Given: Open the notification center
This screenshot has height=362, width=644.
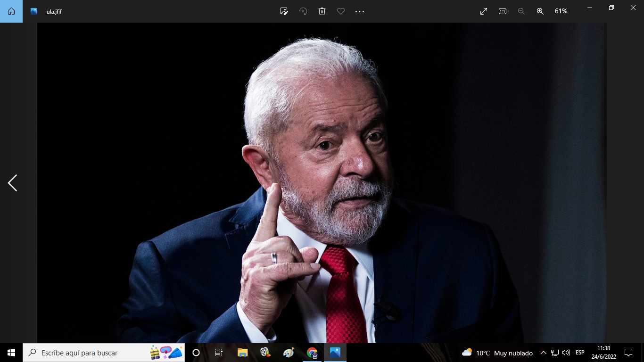Looking at the screenshot, I should point(628,353).
